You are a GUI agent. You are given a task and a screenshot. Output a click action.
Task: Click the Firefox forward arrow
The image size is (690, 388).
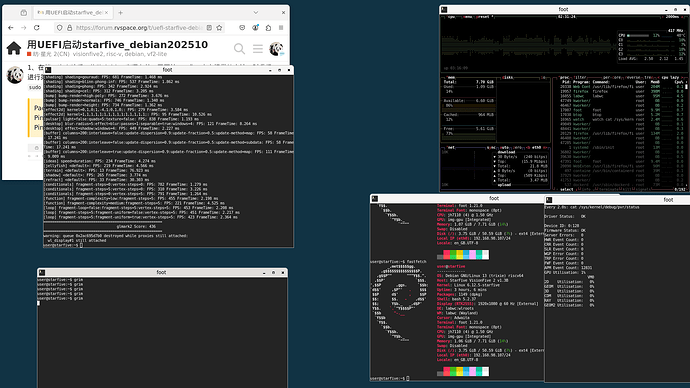click(x=23, y=28)
